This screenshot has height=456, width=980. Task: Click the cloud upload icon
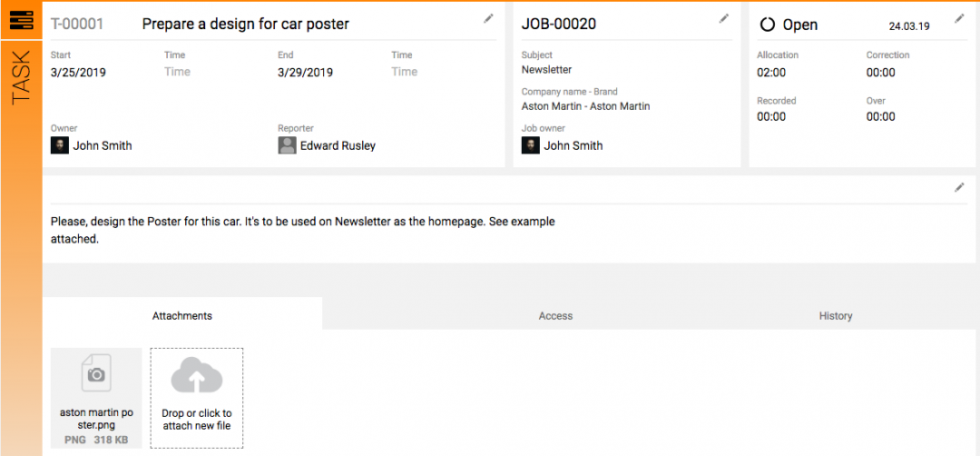(x=197, y=375)
